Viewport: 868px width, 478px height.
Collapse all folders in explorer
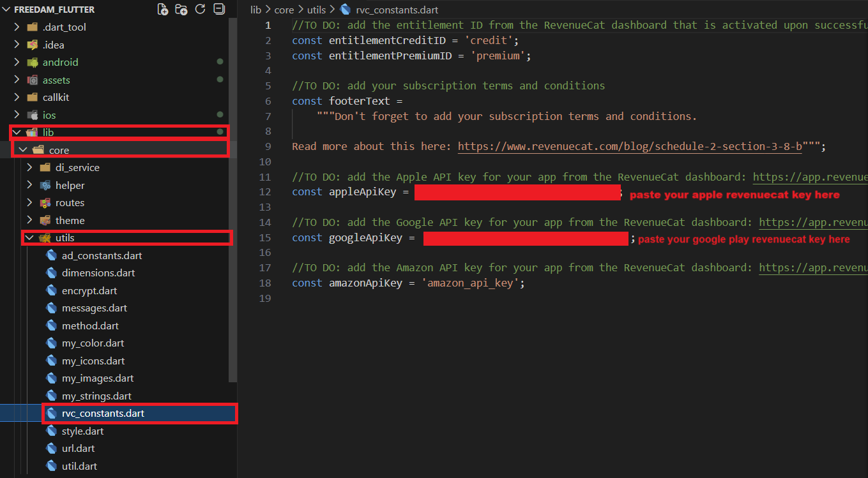click(x=219, y=10)
